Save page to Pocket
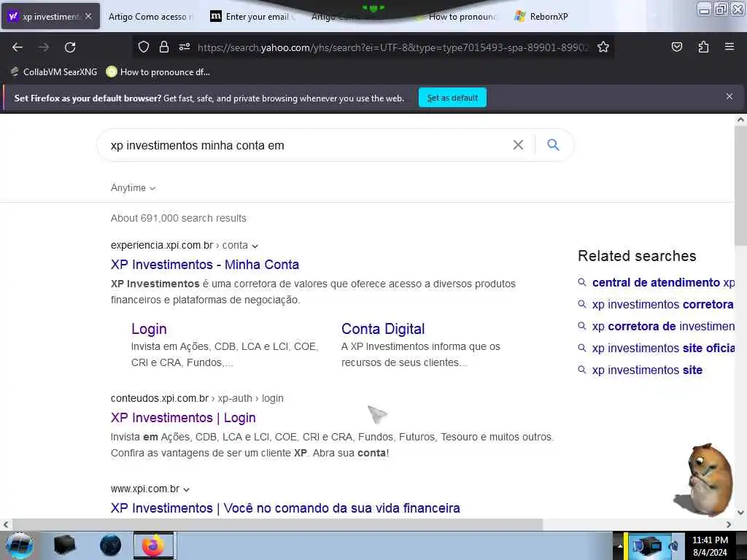The width and height of the screenshot is (747, 560). pos(676,47)
